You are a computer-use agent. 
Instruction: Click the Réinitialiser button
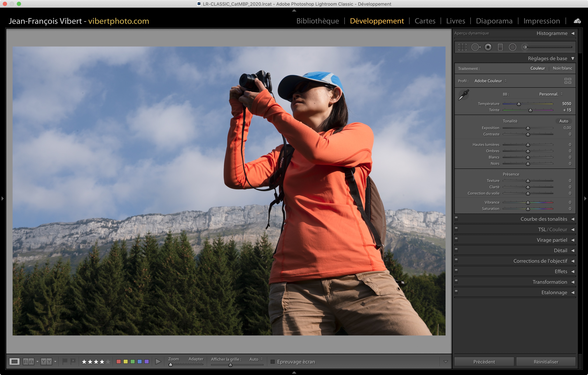point(546,362)
